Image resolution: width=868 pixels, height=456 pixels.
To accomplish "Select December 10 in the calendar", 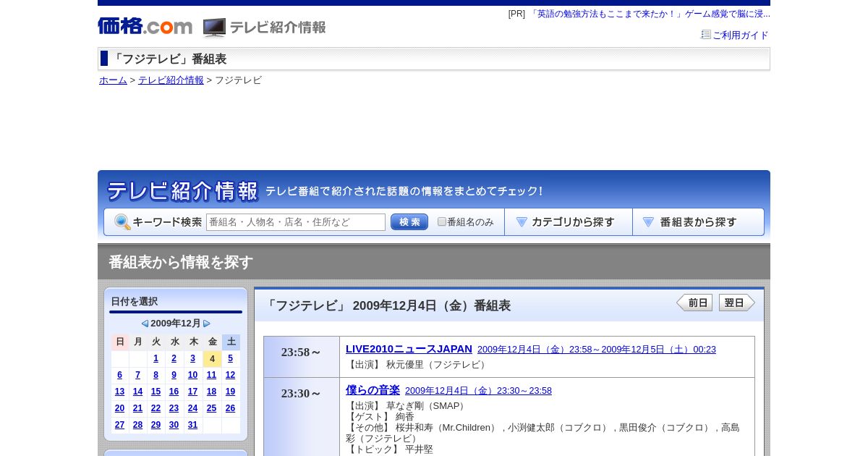I will pos(192,375).
